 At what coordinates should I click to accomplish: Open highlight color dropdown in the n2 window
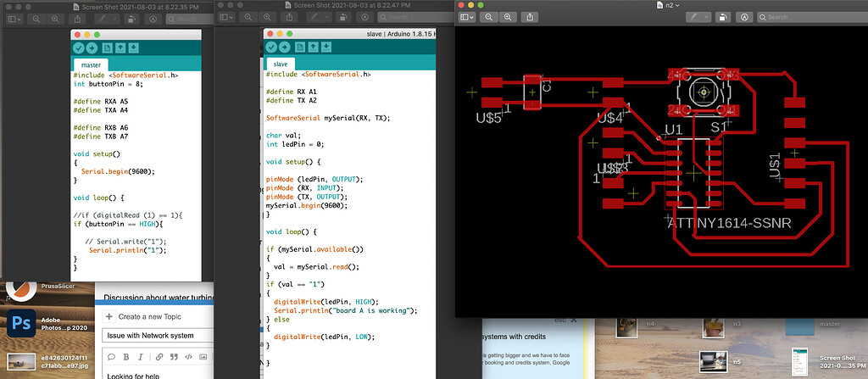coord(707,17)
